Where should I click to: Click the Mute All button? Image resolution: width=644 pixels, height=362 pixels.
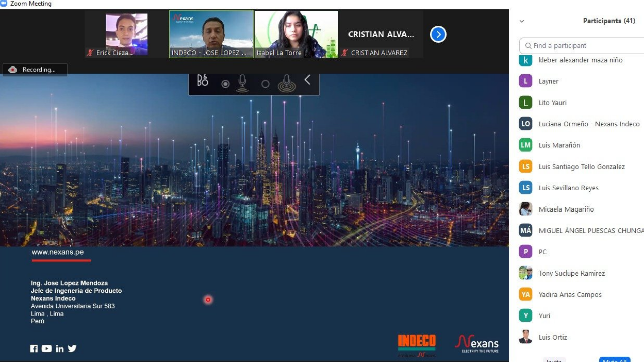pyautogui.click(x=614, y=360)
